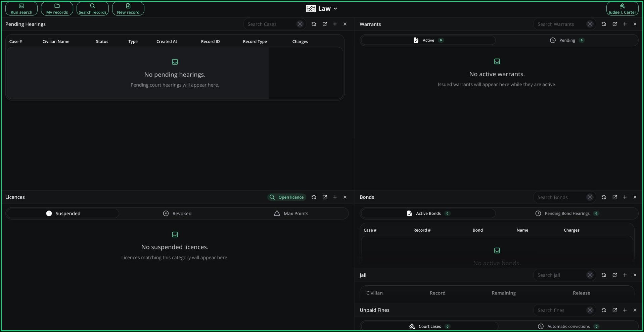Image resolution: width=644 pixels, height=332 pixels.
Task: Select the Revoked licences tab
Action: pyautogui.click(x=177, y=214)
